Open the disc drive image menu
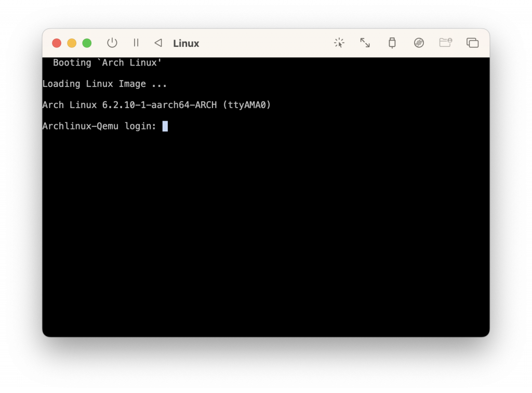 (x=419, y=43)
